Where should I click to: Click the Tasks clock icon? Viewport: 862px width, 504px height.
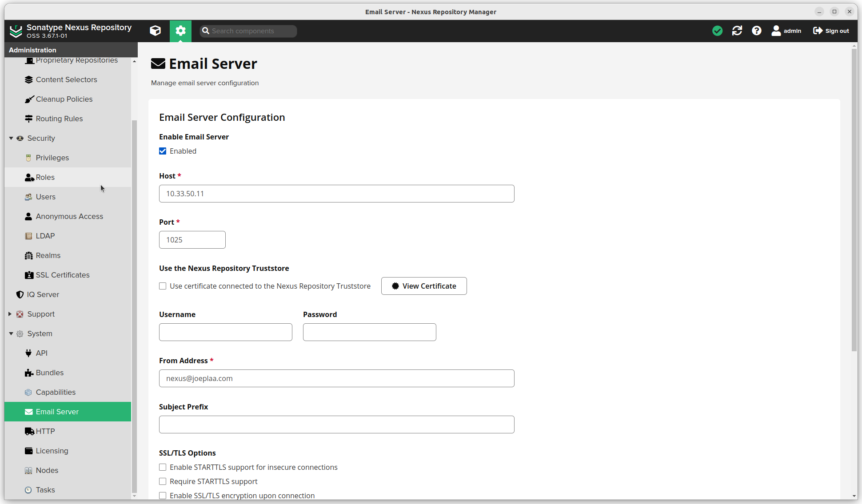tap(29, 490)
